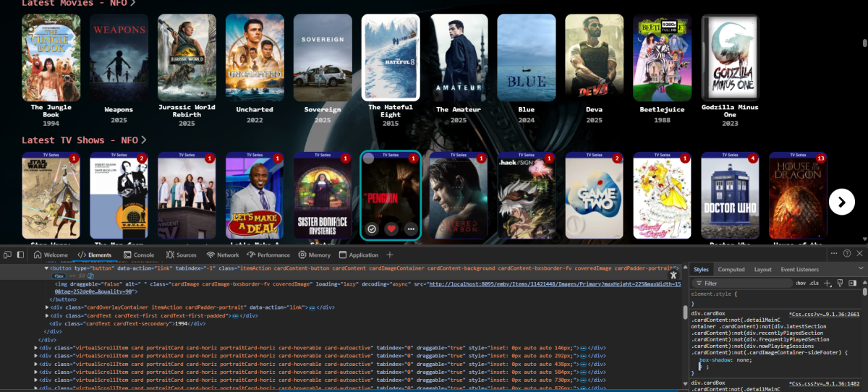
Task: Expand the cardOverlayContainer div node
Action: [48, 307]
